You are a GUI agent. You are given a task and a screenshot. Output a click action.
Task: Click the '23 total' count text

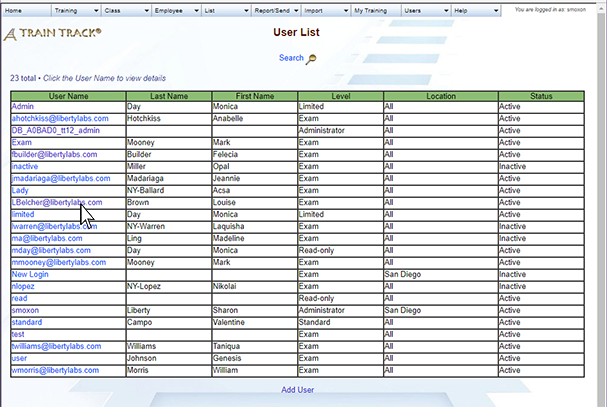point(23,78)
